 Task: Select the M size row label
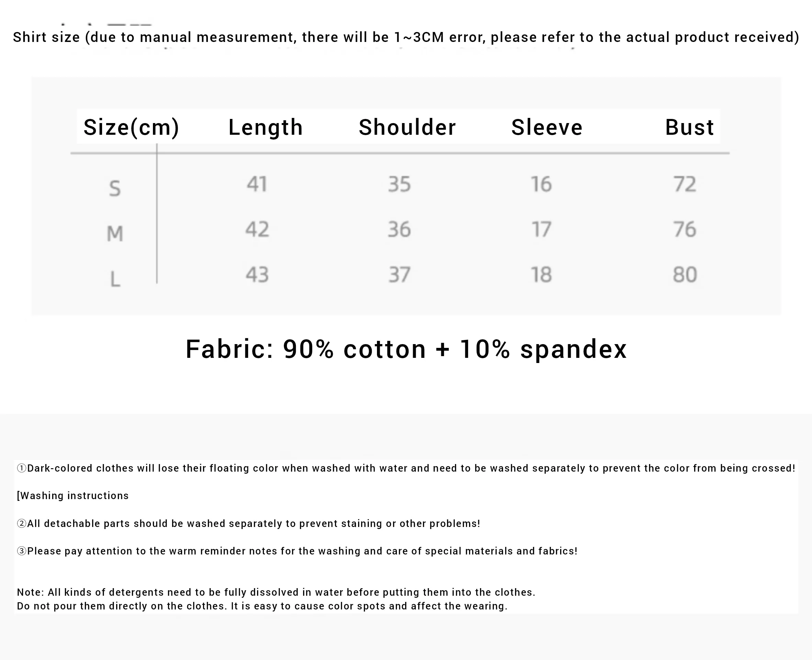pos(115,233)
